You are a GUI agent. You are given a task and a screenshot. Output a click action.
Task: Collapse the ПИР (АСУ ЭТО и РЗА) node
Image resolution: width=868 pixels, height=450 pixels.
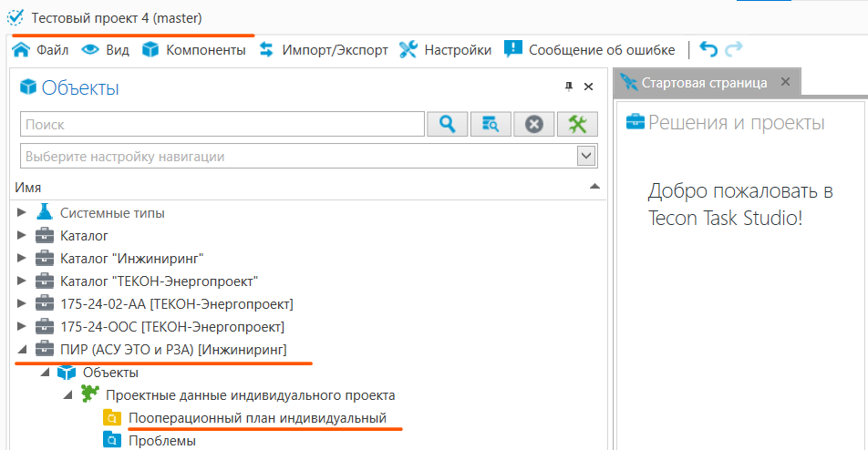[22, 350]
